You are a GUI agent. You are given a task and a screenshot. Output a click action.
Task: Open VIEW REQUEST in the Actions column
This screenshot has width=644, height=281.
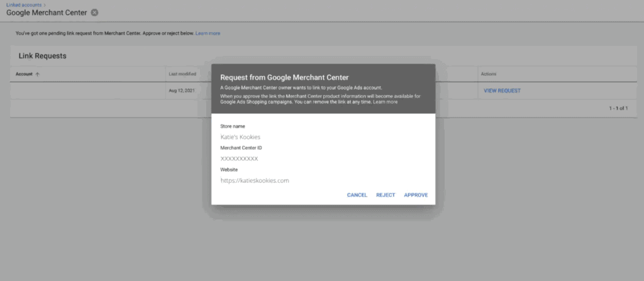click(502, 91)
